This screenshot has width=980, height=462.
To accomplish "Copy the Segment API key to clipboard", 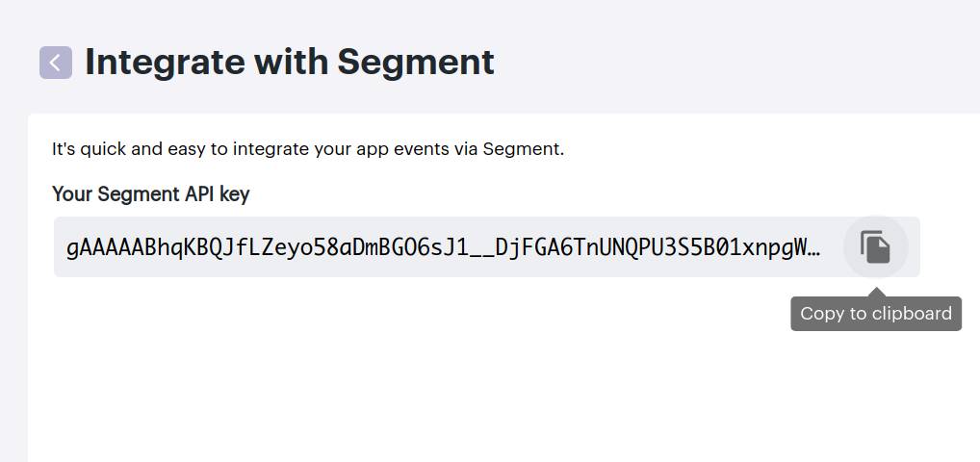I will 875,247.
